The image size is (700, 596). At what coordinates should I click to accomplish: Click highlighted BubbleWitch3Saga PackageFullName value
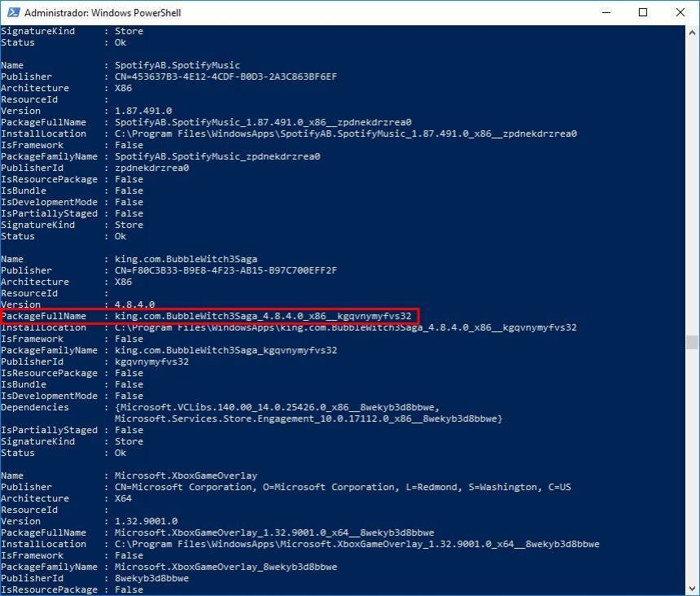(x=263, y=317)
